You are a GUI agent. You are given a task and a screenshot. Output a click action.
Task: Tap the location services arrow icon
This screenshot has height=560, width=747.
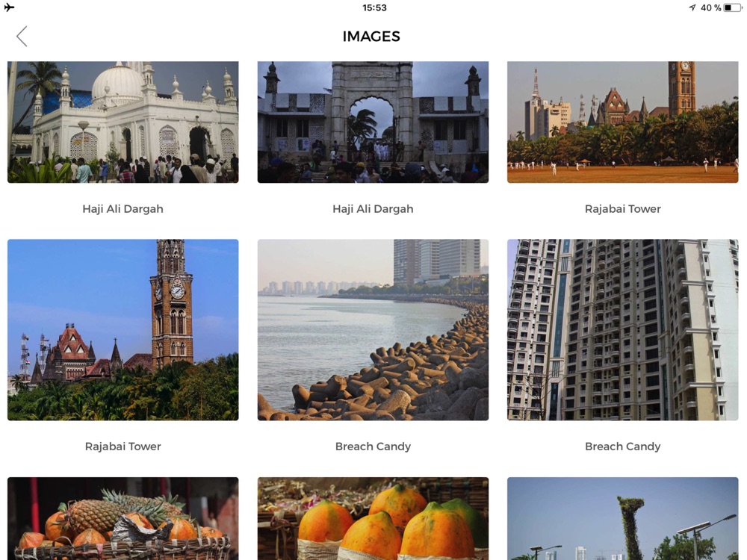pyautogui.click(x=692, y=7)
